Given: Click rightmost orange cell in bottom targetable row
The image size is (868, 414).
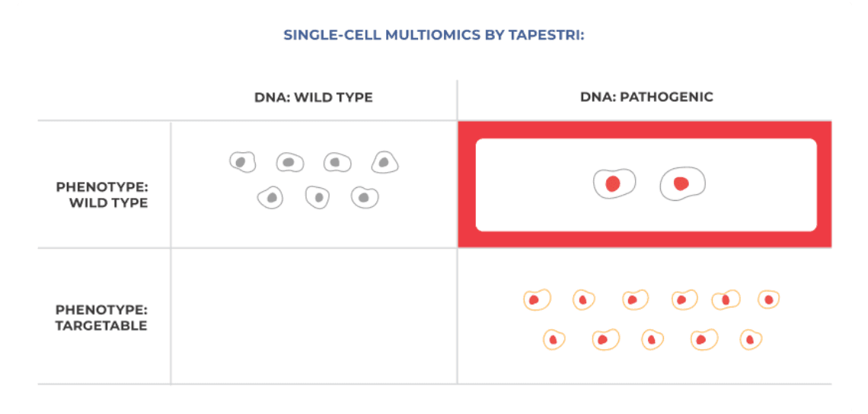Looking at the screenshot, I should pos(751,339).
